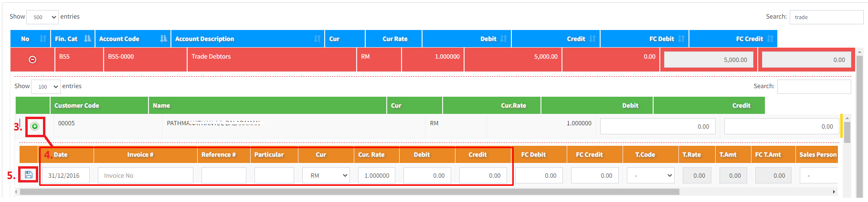Click the Reference # input field
The height and width of the screenshot is (202, 868).
pos(223,175)
